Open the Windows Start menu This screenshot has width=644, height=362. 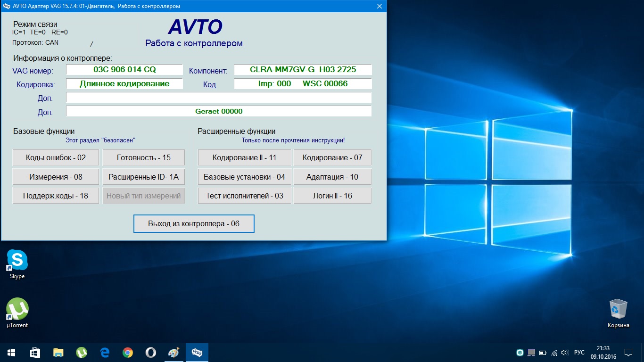pyautogui.click(x=11, y=352)
